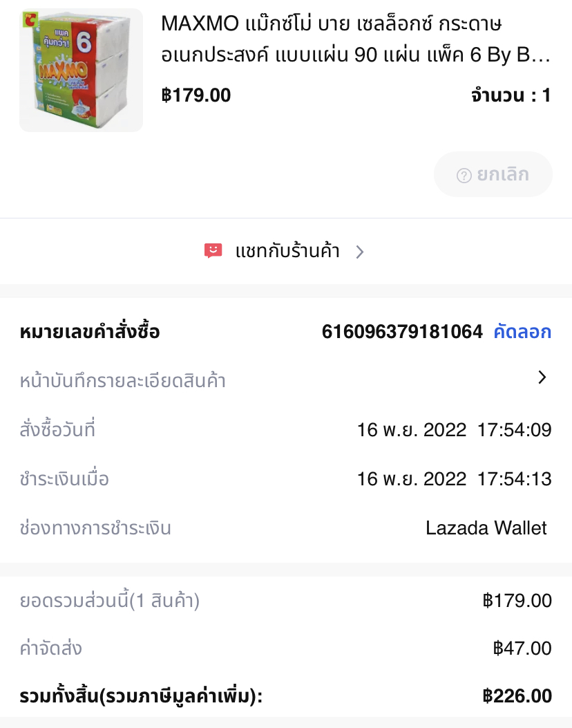The height and width of the screenshot is (728, 572).
Task: Tap the red chat bubble icon
Action: coord(213,251)
